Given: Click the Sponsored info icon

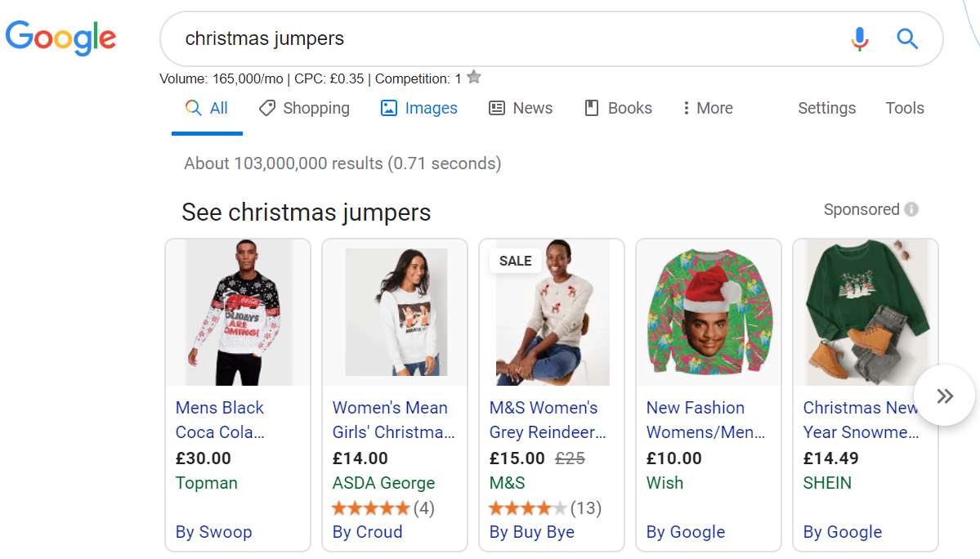Looking at the screenshot, I should tap(911, 209).
